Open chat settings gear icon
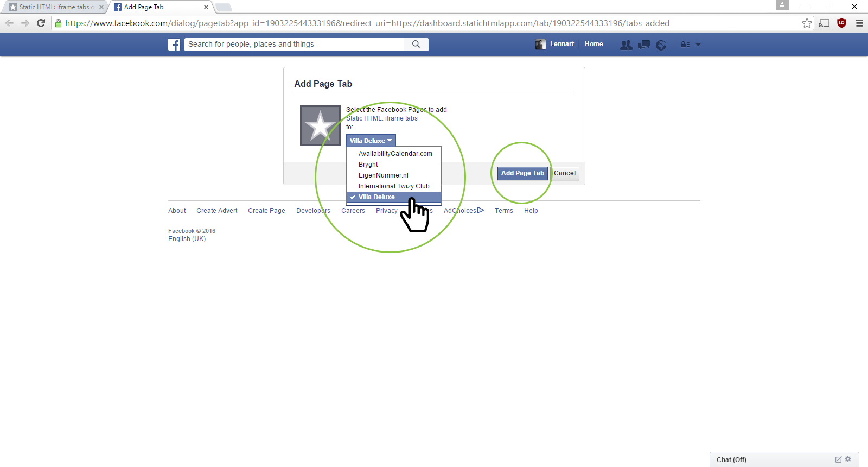This screenshot has height=467, width=868. pos(848,459)
